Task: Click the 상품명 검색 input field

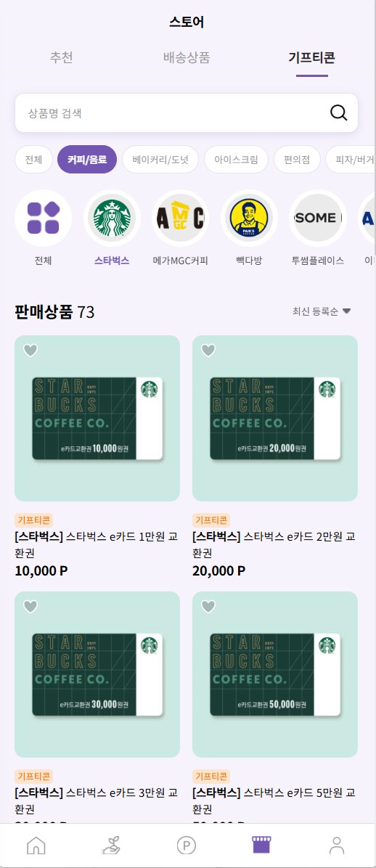Action: coord(187,113)
